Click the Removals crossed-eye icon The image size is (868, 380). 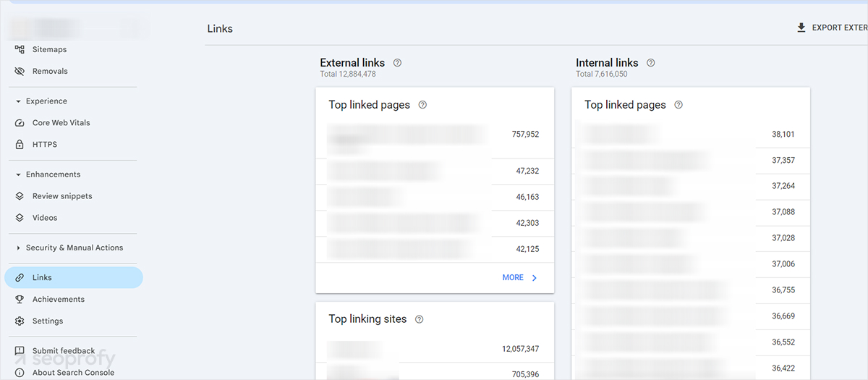click(20, 71)
